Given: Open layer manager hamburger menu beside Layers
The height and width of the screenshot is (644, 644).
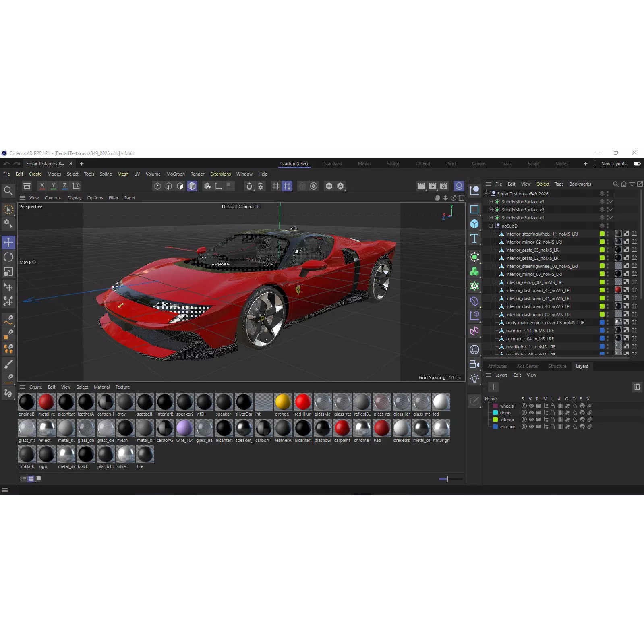Looking at the screenshot, I should point(489,375).
